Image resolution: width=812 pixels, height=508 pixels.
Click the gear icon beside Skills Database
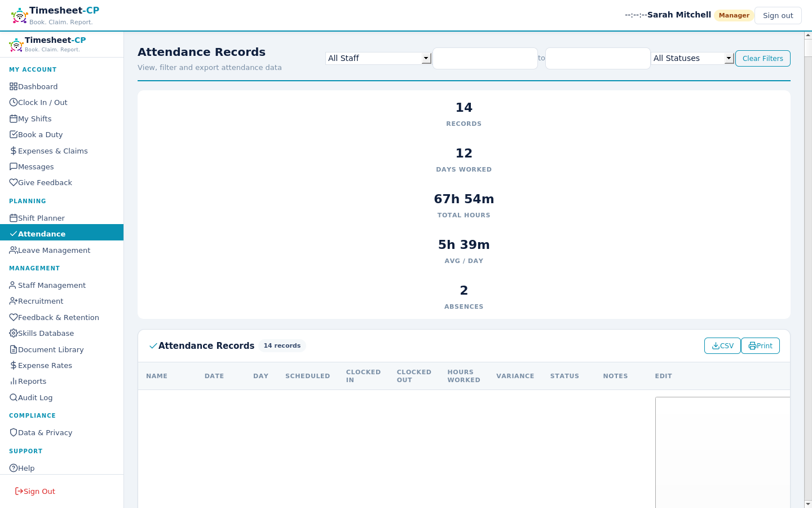(x=14, y=333)
